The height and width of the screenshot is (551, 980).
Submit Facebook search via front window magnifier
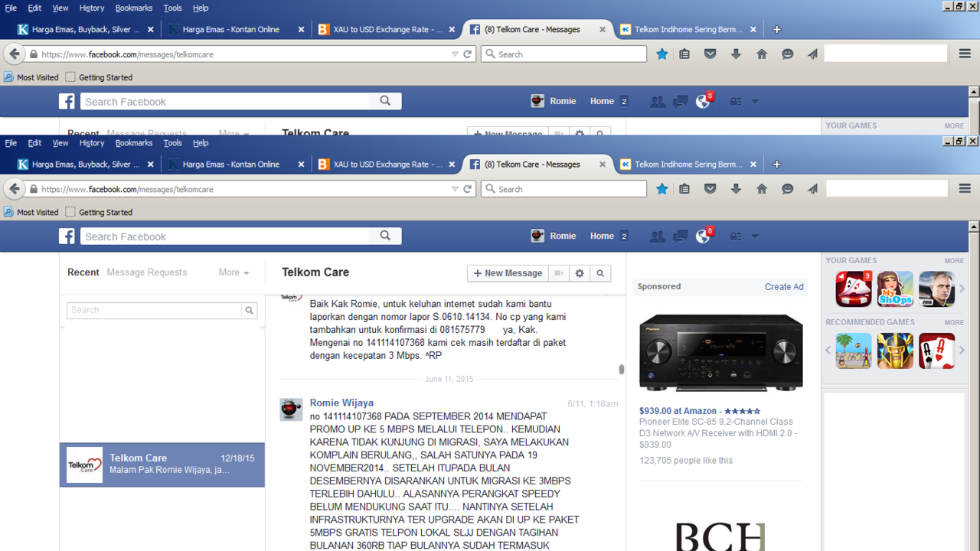(385, 236)
